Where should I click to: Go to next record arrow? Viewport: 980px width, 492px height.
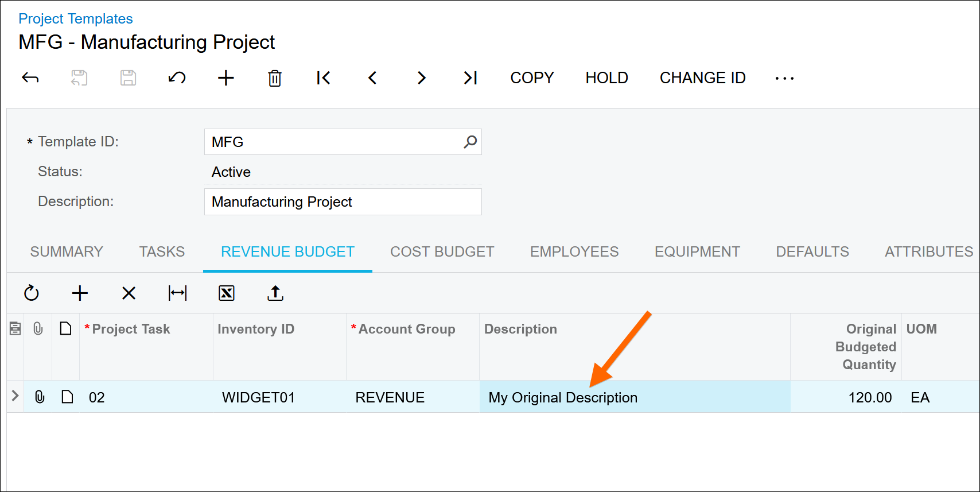pos(421,78)
